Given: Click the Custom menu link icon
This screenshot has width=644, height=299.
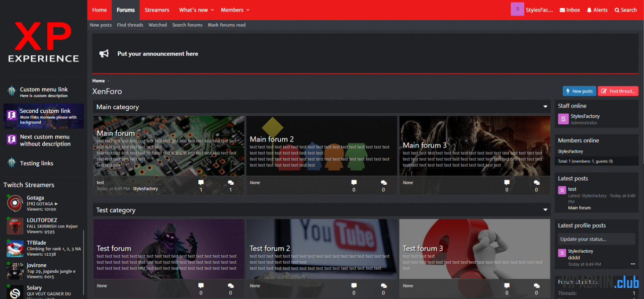Looking at the screenshot, I should coord(12,91).
